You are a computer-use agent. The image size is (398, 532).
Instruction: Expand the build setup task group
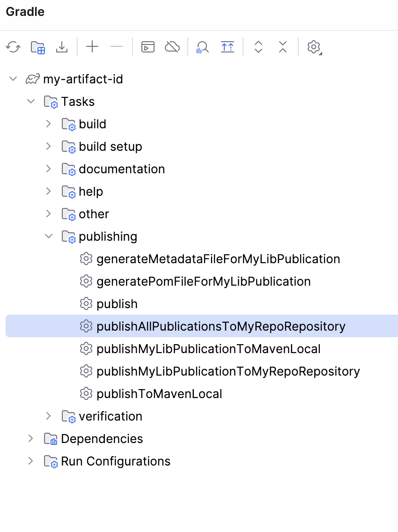[49, 146]
